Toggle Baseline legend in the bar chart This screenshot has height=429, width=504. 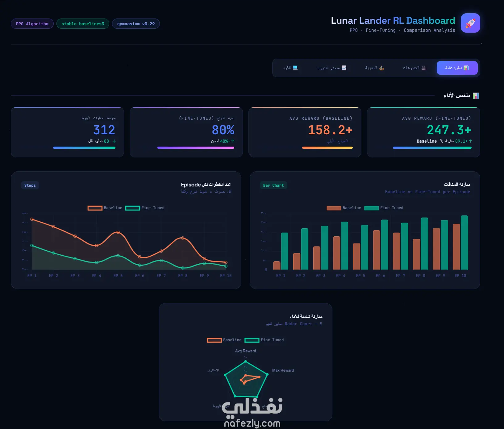(344, 208)
